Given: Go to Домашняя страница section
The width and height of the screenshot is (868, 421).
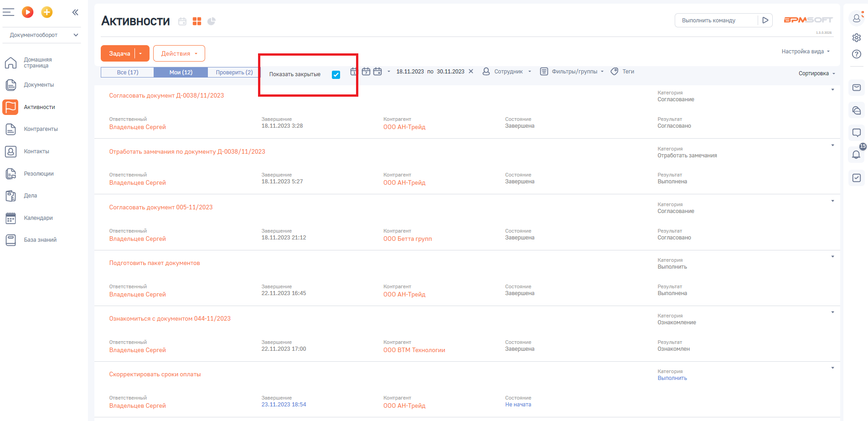Looking at the screenshot, I should click(x=38, y=63).
